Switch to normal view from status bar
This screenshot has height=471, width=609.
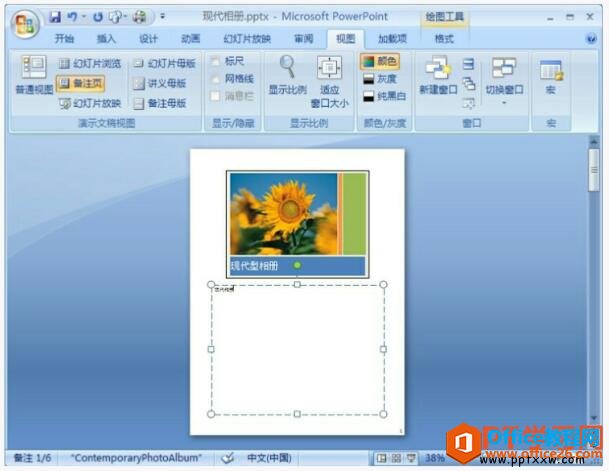click(382, 458)
